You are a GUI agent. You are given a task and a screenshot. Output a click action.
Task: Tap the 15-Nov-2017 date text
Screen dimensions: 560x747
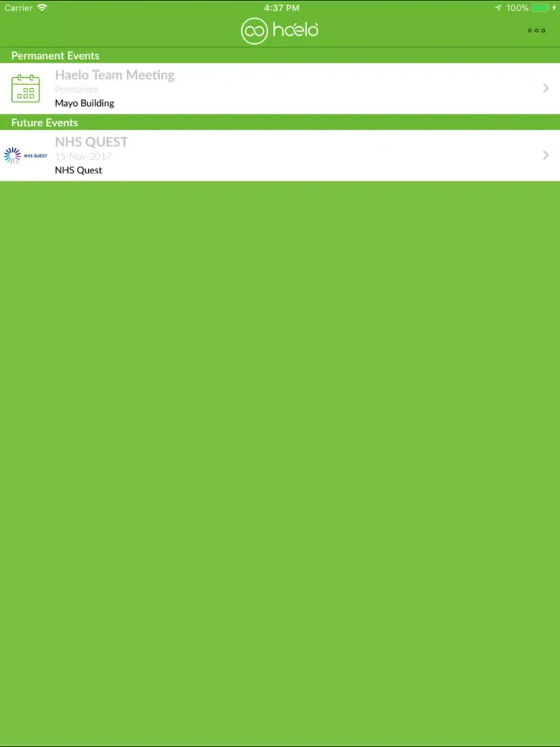84,156
